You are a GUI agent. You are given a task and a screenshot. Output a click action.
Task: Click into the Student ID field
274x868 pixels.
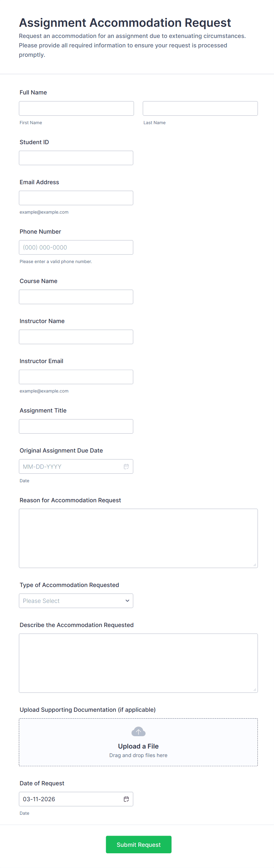(x=76, y=158)
